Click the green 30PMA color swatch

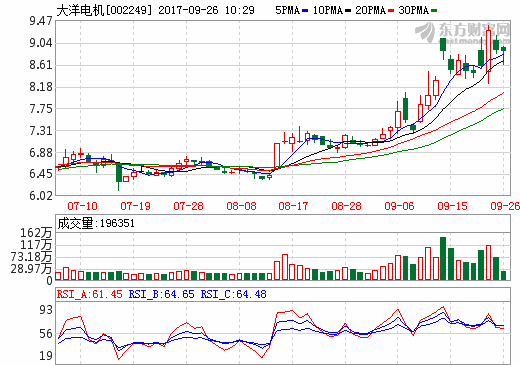[x=434, y=11]
